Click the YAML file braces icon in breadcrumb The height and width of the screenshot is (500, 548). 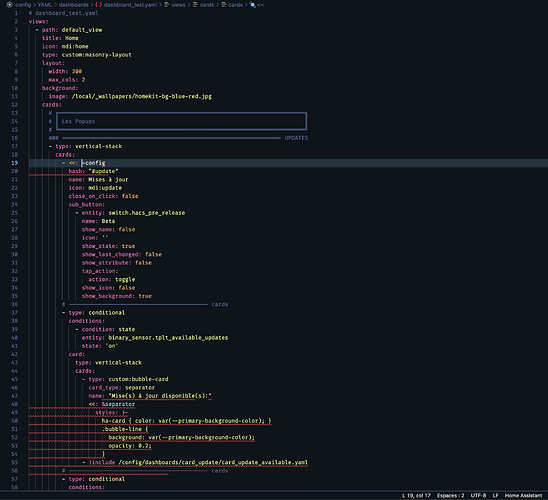tap(99, 5)
